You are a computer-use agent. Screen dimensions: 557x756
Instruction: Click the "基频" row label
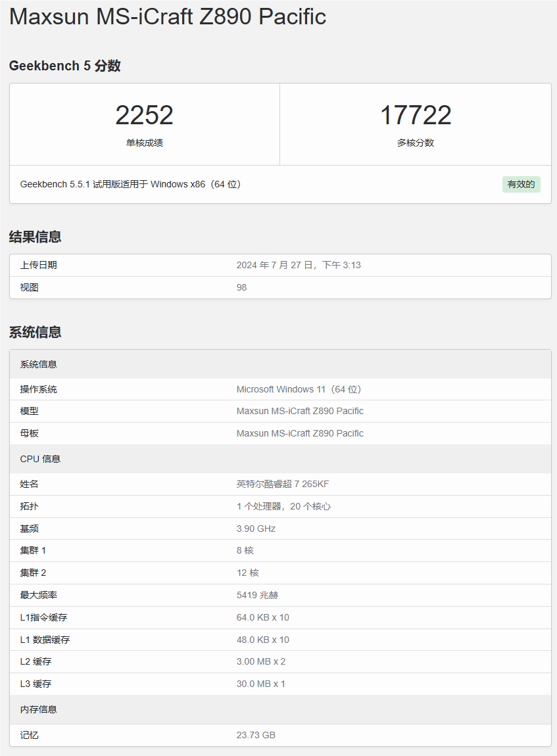30,529
